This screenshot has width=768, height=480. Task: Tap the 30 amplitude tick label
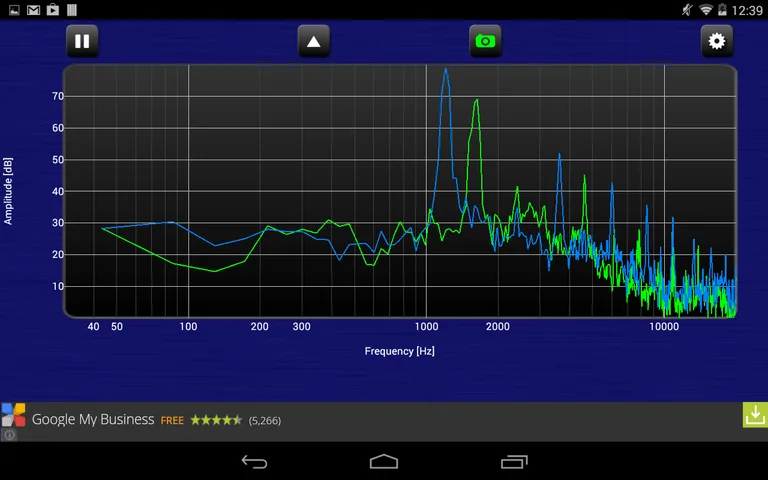(58, 223)
